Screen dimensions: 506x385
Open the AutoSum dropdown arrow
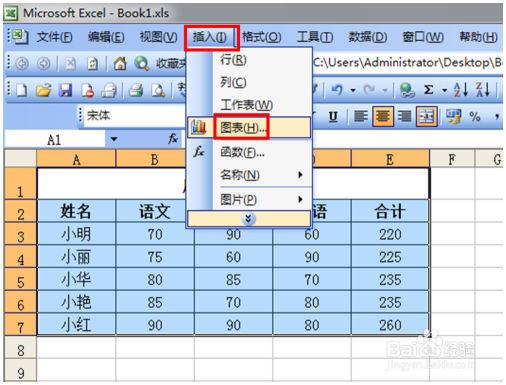click(x=444, y=90)
